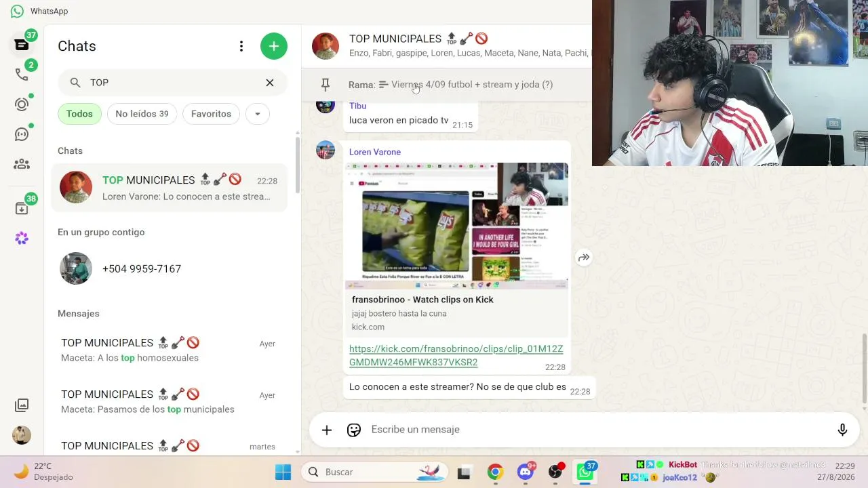Open the Chats tab in the sidebar
Viewport: 868px width, 488px height.
pyautogui.click(x=22, y=45)
